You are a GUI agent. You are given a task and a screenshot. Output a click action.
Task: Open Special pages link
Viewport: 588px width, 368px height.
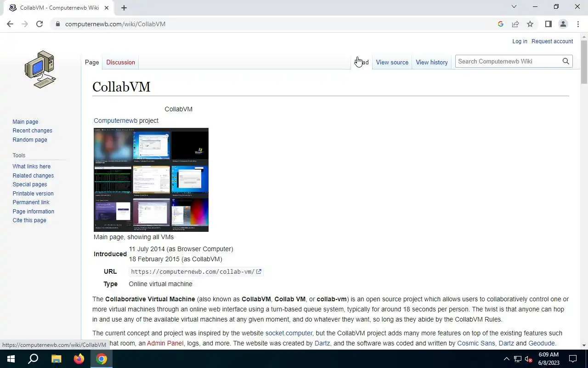pyautogui.click(x=30, y=184)
